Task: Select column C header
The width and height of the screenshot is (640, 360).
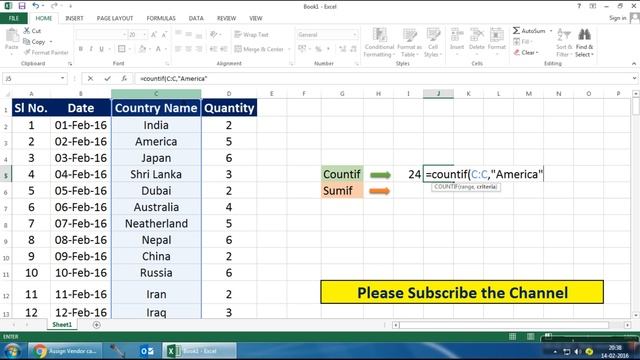Action: pos(156,94)
